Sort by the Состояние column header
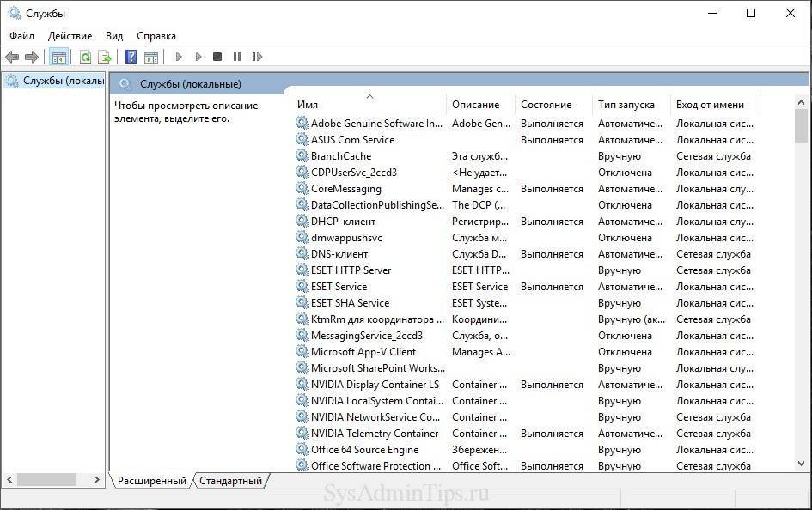 (546, 105)
